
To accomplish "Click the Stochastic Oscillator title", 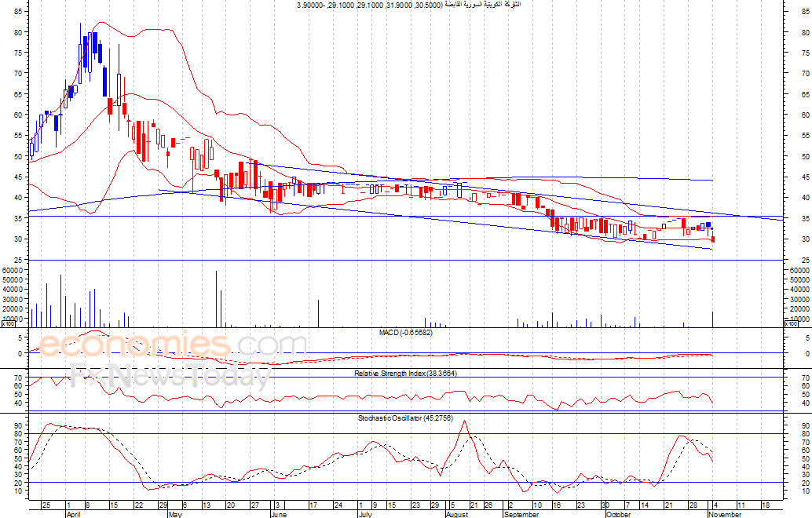I will tap(405, 418).
